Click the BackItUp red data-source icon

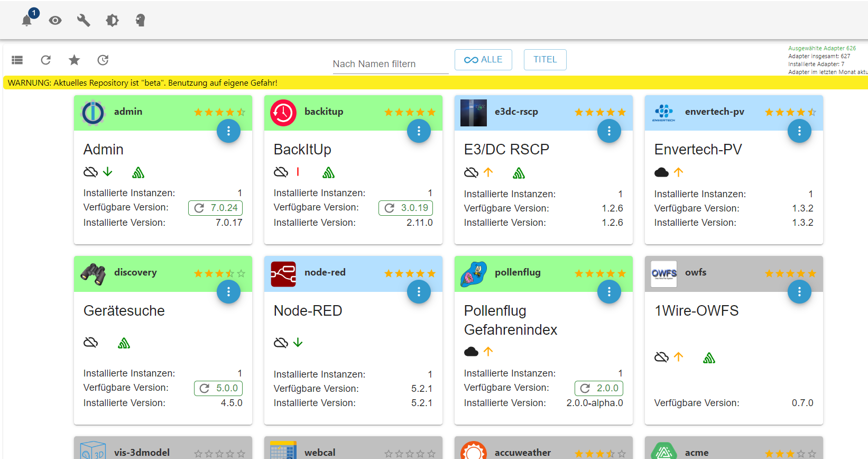(298, 172)
